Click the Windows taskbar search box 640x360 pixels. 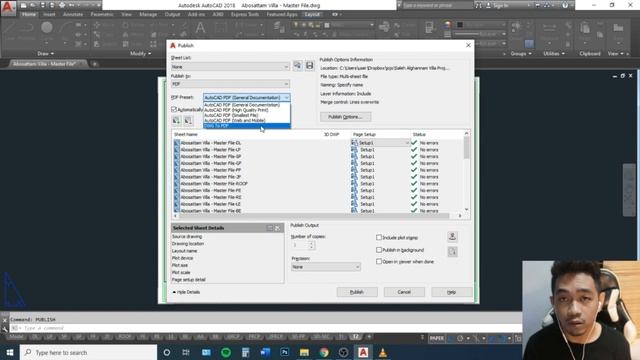point(88,352)
